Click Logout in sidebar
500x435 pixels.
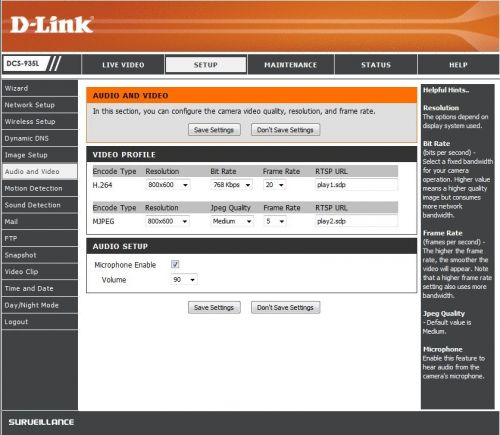click(x=40, y=322)
